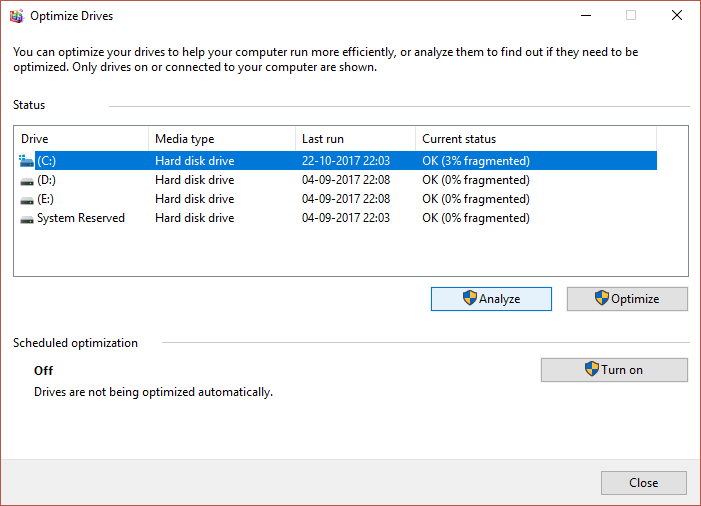The height and width of the screenshot is (506, 701).
Task: Close window using title bar X
Action: click(x=676, y=16)
